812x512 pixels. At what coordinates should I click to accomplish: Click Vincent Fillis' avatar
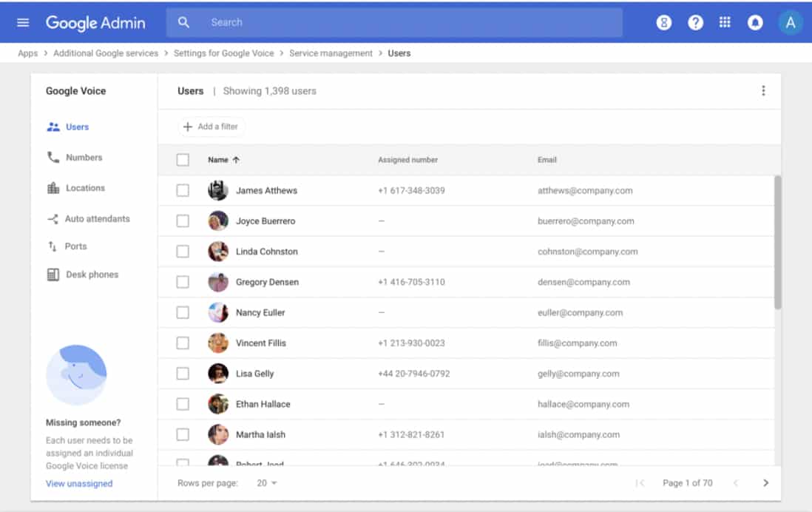click(x=218, y=343)
